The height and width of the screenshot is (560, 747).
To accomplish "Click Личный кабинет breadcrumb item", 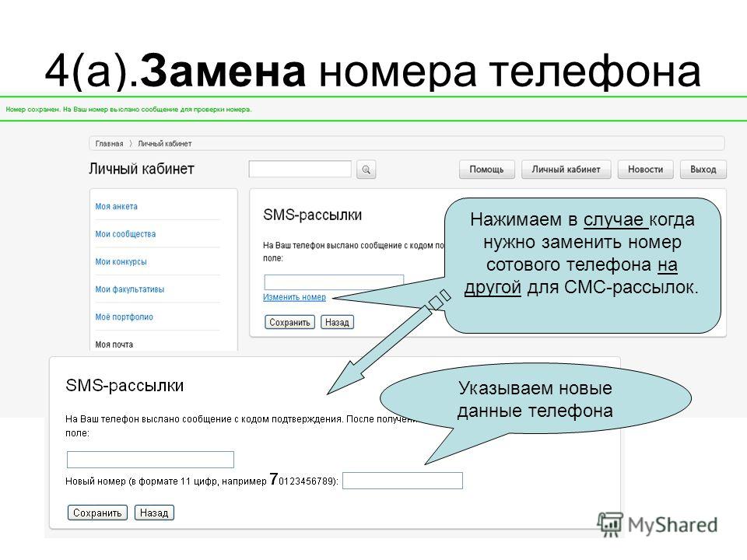I will point(165,143).
